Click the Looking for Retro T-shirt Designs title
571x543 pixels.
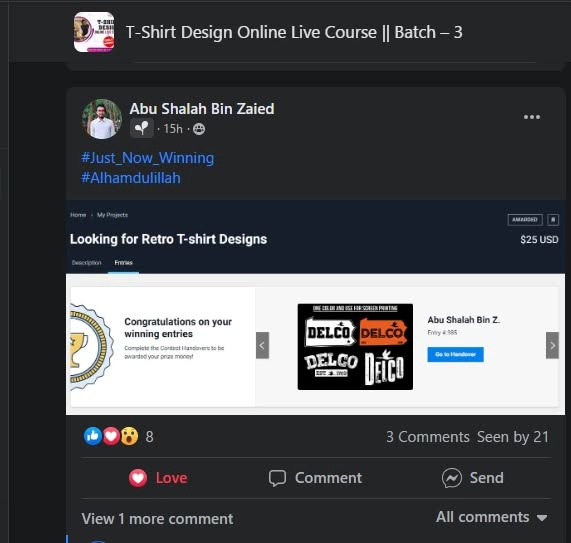click(169, 239)
